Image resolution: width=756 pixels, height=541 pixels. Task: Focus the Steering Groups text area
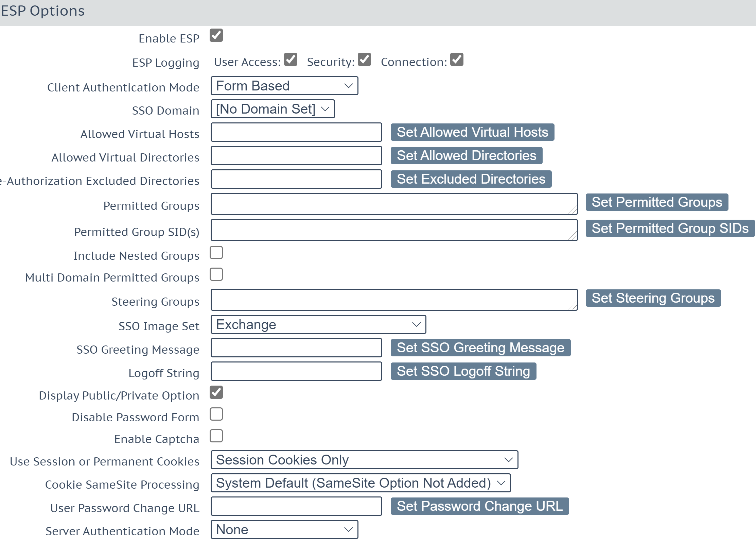pyautogui.click(x=394, y=300)
